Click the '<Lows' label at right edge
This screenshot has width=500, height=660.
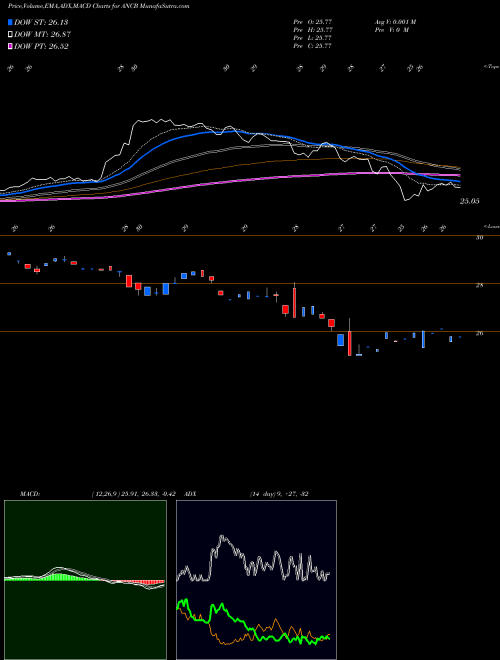click(492, 226)
